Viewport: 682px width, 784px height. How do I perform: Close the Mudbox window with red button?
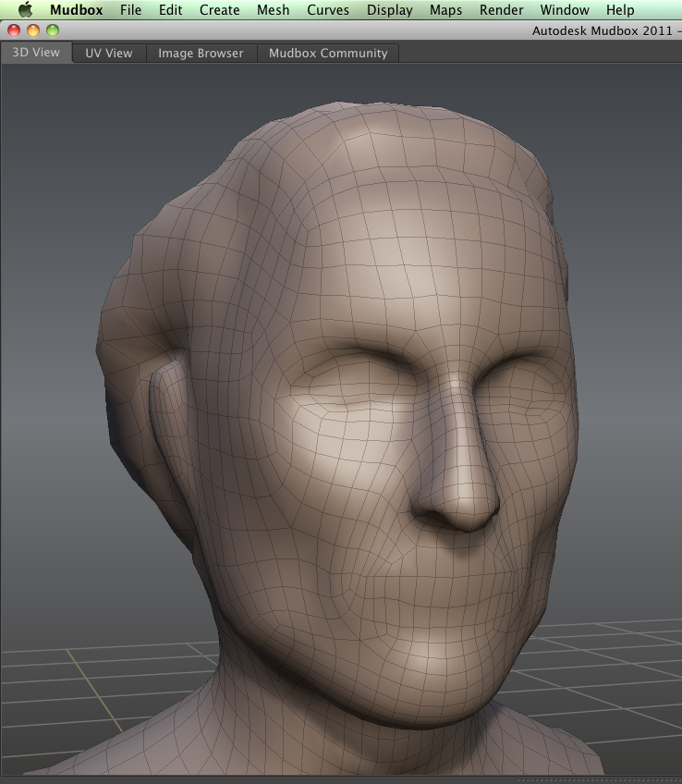[x=14, y=31]
